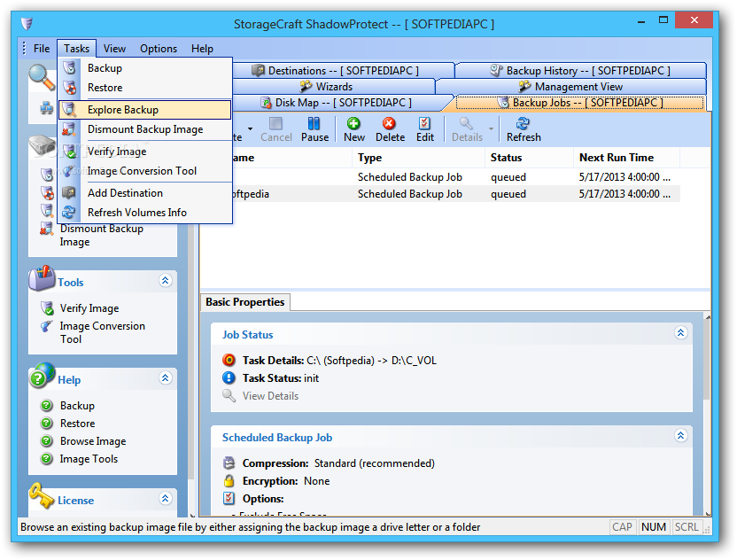Image resolution: width=737 pixels, height=560 pixels.
Task: Click the Help globe panel icon
Action: point(42,375)
